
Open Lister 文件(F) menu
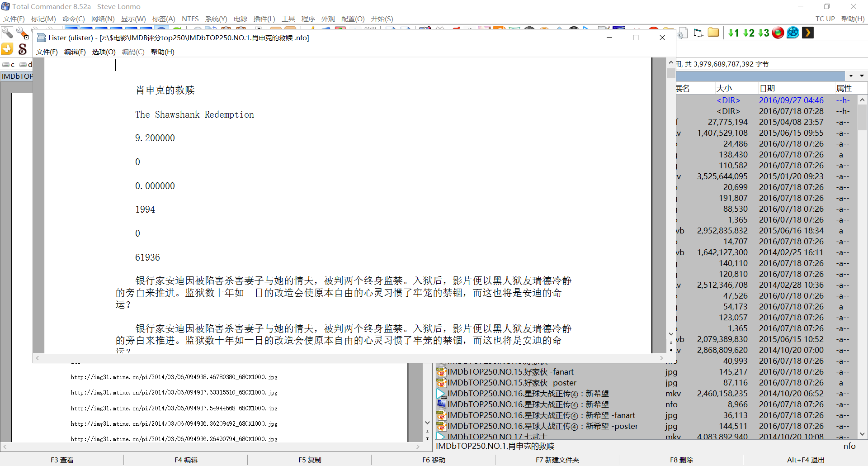click(47, 52)
